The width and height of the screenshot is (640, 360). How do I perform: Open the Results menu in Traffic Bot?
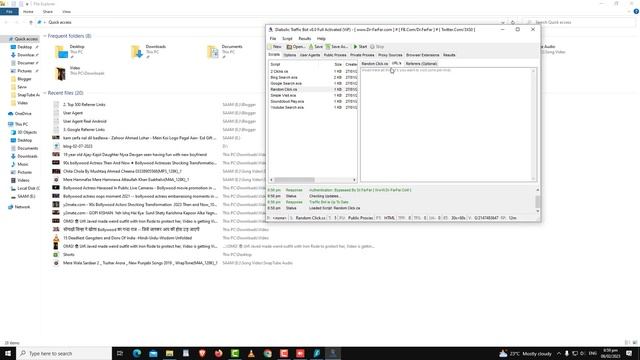305,38
